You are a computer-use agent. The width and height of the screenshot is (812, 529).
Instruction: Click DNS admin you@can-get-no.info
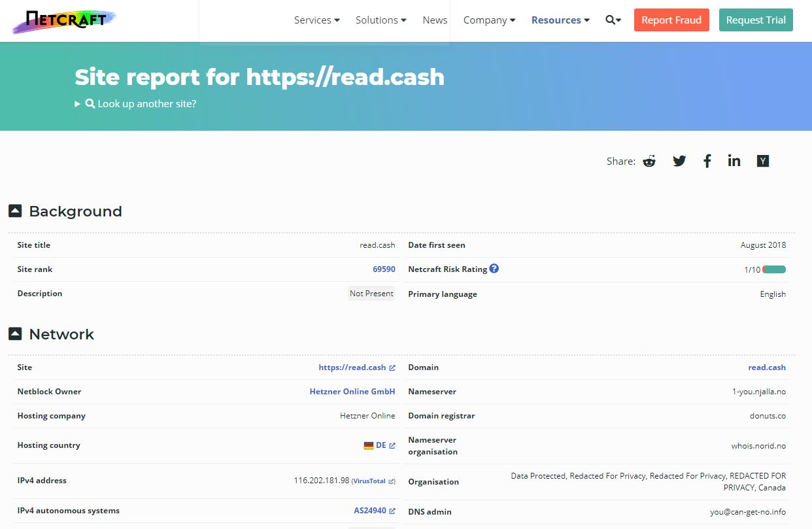coord(748,512)
